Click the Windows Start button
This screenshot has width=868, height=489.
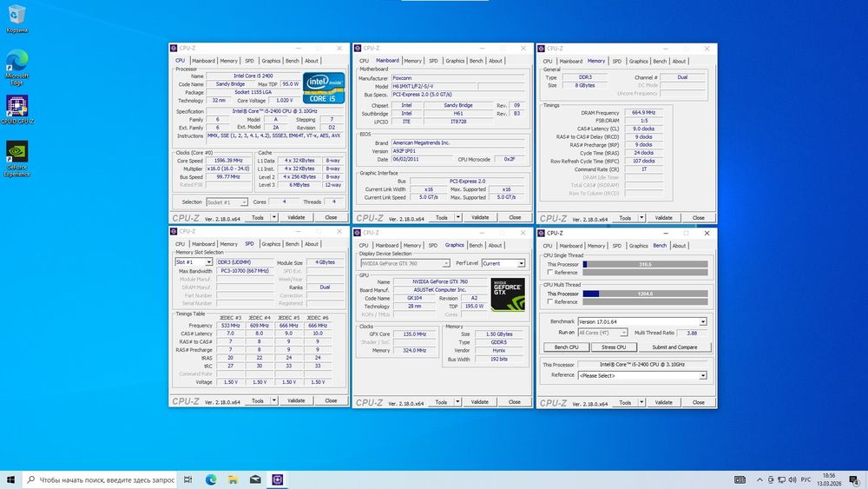[10, 479]
